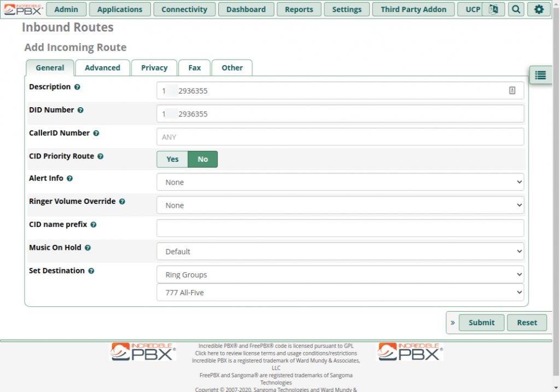Click help icon next to Ringer Volume Override

[122, 202]
